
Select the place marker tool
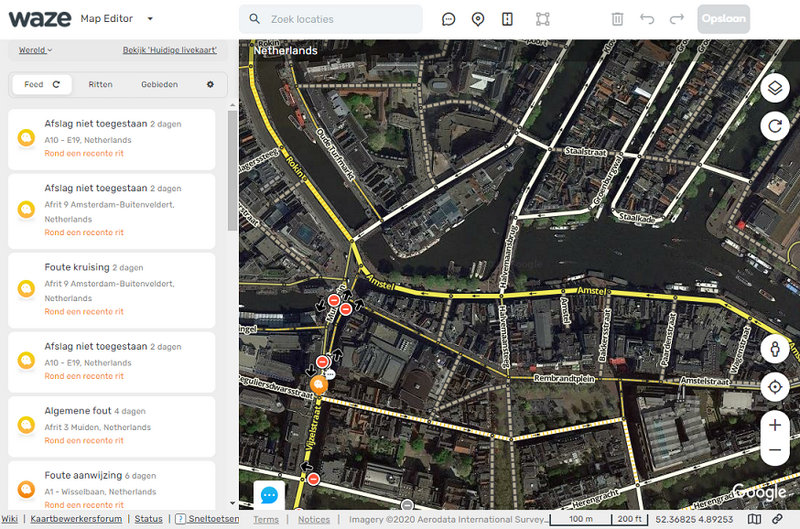pyautogui.click(x=478, y=19)
